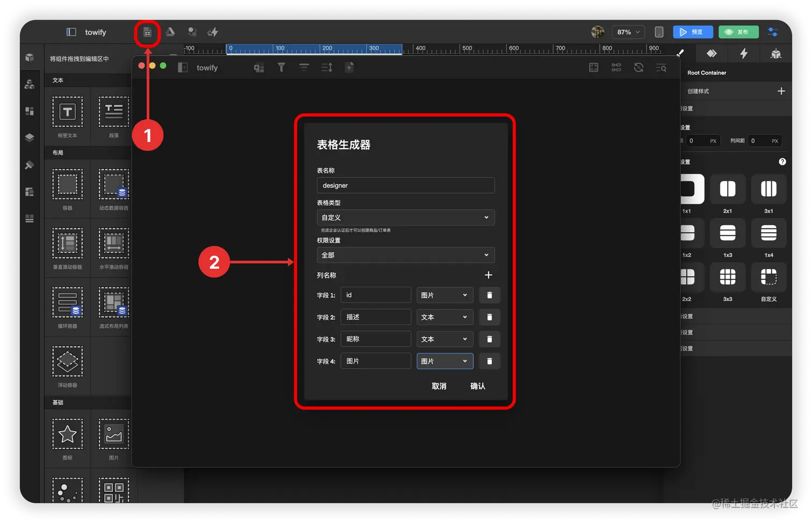This screenshot has height=523, width=812.
Task: Select the 流式布局列表 component
Action: 114,307
